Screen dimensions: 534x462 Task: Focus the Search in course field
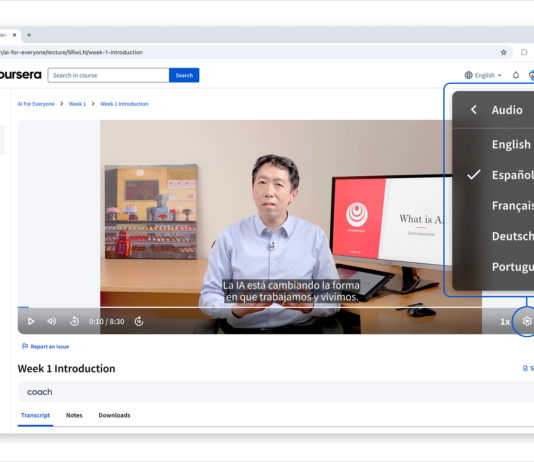tap(109, 75)
